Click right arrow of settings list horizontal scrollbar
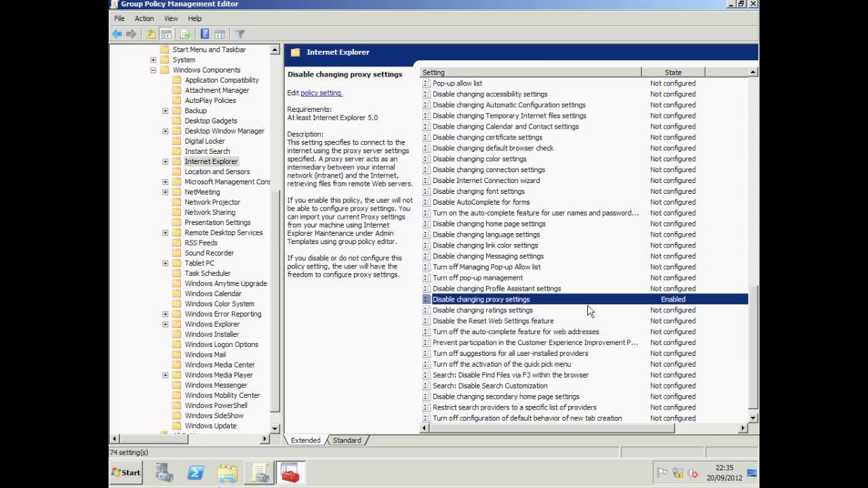868x488 pixels. (x=743, y=428)
